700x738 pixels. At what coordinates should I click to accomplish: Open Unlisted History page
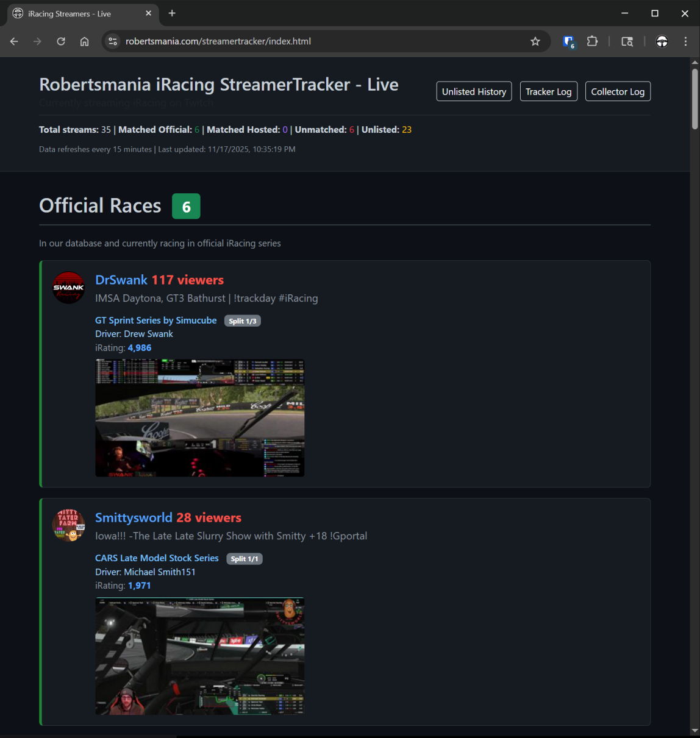pos(474,91)
